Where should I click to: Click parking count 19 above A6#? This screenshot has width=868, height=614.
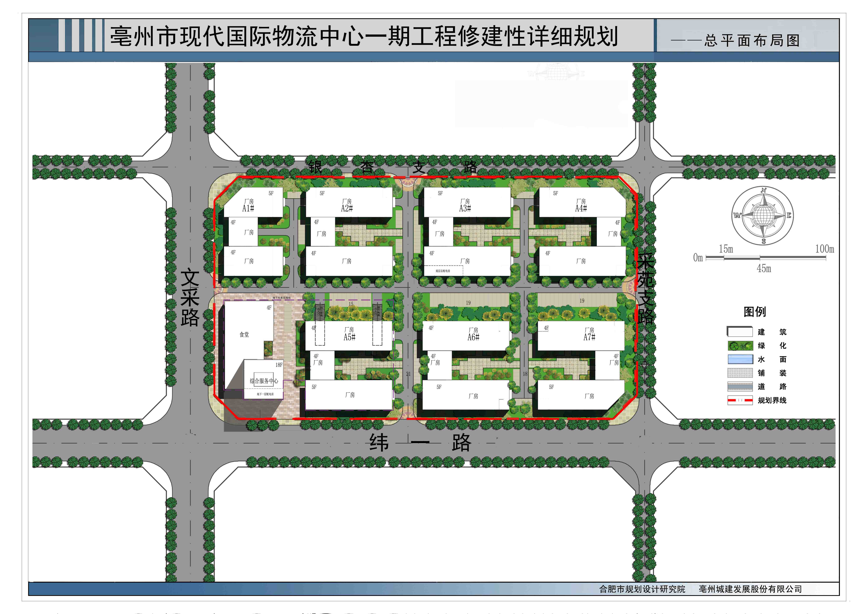click(x=468, y=303)
